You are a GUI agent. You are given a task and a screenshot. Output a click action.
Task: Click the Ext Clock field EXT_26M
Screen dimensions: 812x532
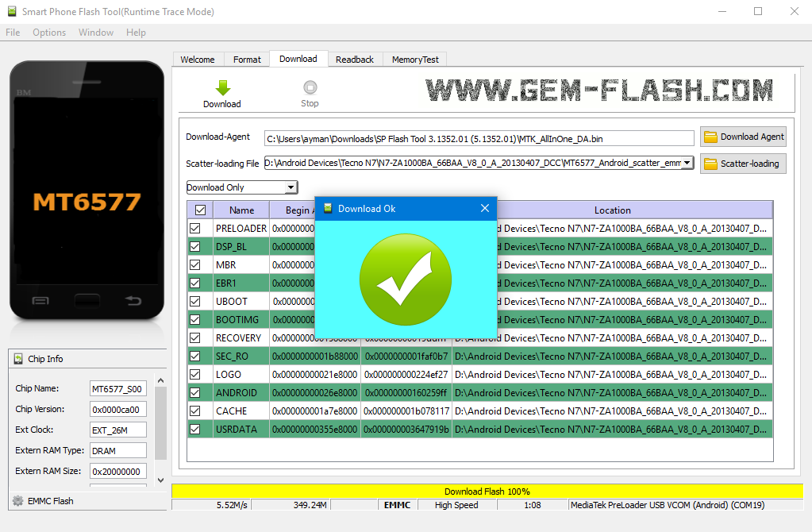[118, 430]
